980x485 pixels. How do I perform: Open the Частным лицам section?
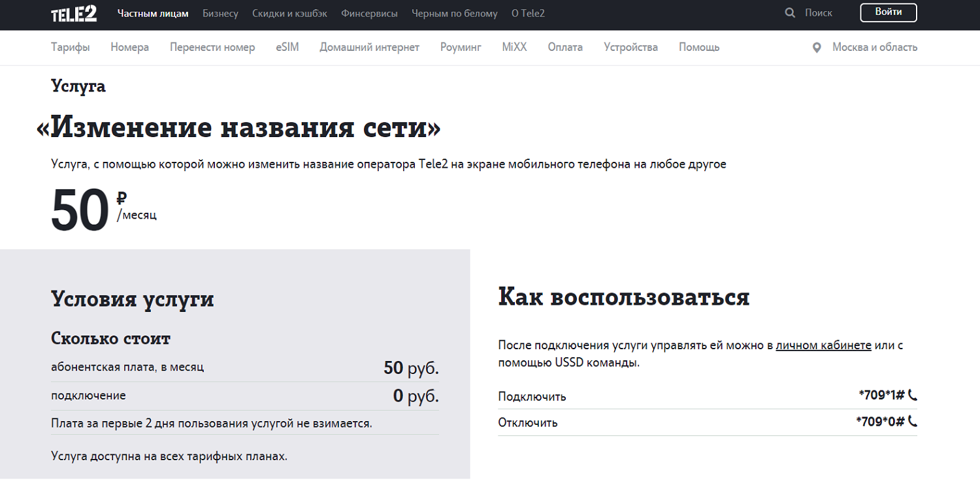click(153, 13)
